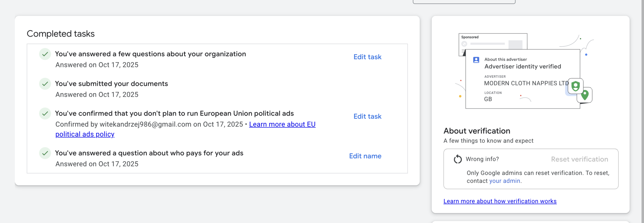Screen dimensions: 644x223
Task: Click the checkmark beside who pays task
Action: point(45,153)
